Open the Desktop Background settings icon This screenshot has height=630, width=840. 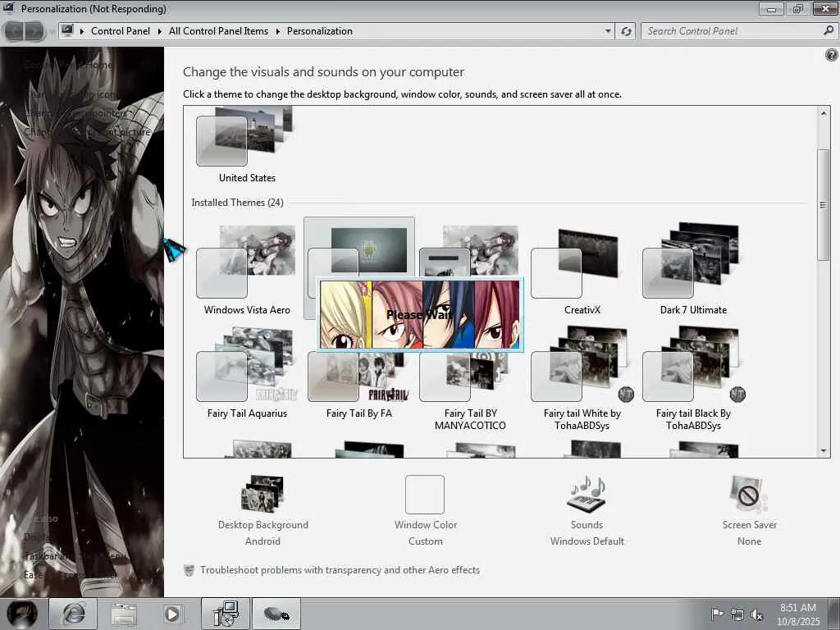pyautogui.click(x=262, y=494)
